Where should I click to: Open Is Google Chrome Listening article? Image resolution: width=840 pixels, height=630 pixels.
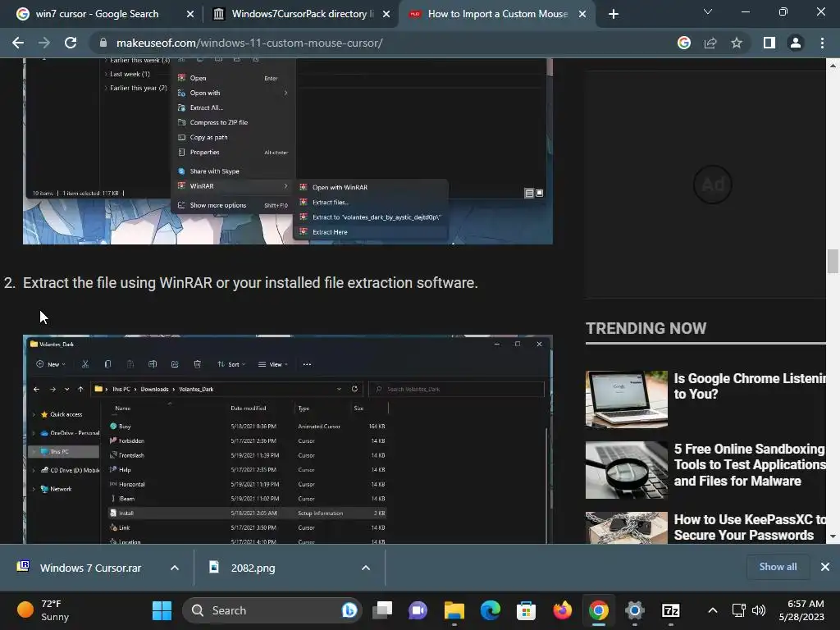point(750,386)
